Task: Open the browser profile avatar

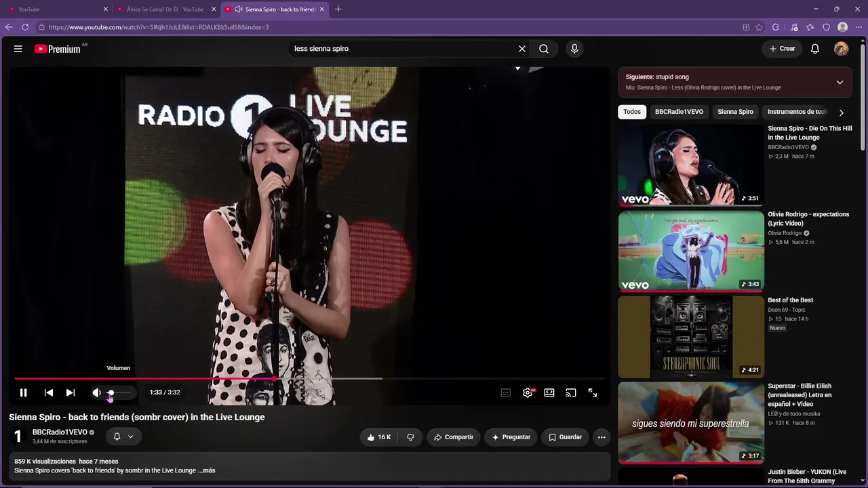Action: 843,27
